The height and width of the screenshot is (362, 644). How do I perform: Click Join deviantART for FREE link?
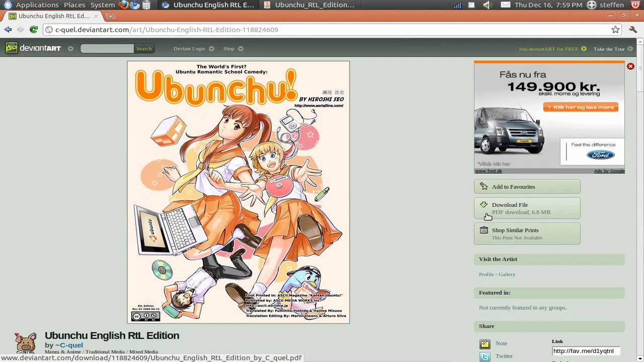548,49
